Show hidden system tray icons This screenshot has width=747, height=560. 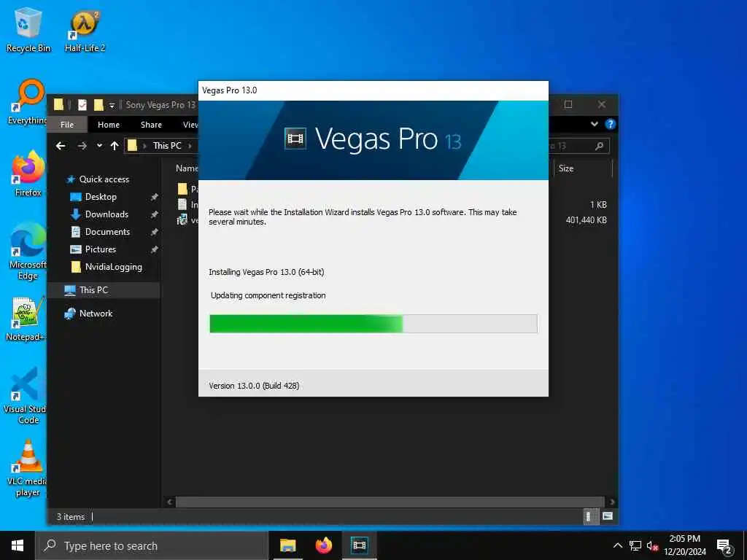pos(617,545)
